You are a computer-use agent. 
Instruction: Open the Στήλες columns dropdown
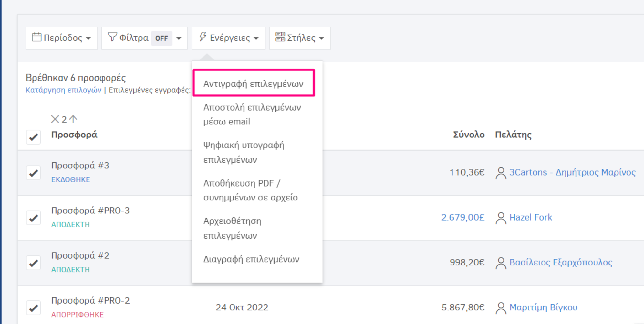pos(300,38)
